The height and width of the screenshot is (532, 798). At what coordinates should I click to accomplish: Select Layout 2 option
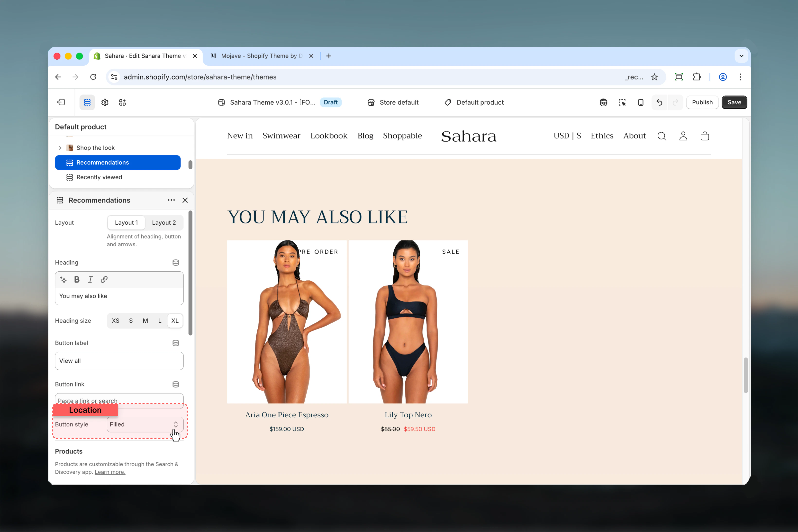(x=164, y=223)
